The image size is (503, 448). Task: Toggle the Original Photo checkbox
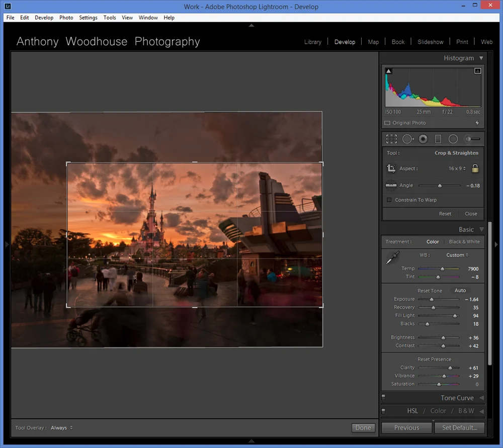pyautogui.click(x=387, y=123)
